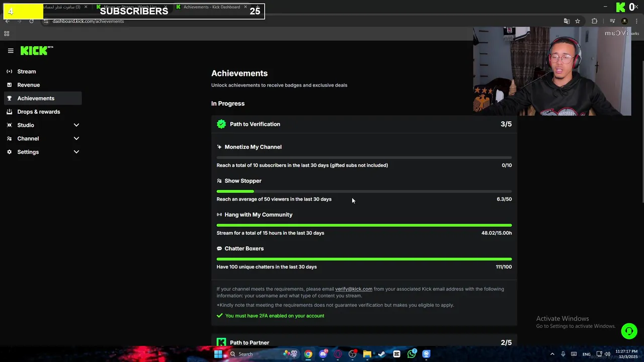Screen dimensions: 644x362
Task: Expand the Channel submenu chevron
Action: pyautogui.click(x=76, y=138)
